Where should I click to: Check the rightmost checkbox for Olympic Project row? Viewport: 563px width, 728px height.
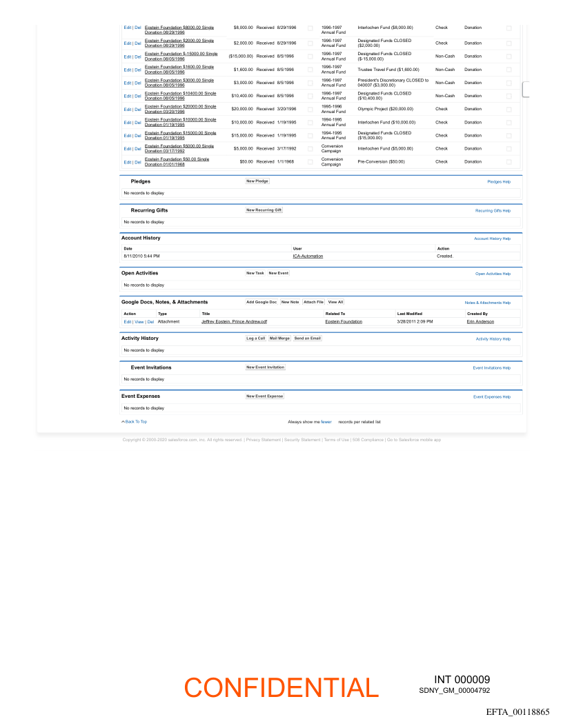click(508, 109)
